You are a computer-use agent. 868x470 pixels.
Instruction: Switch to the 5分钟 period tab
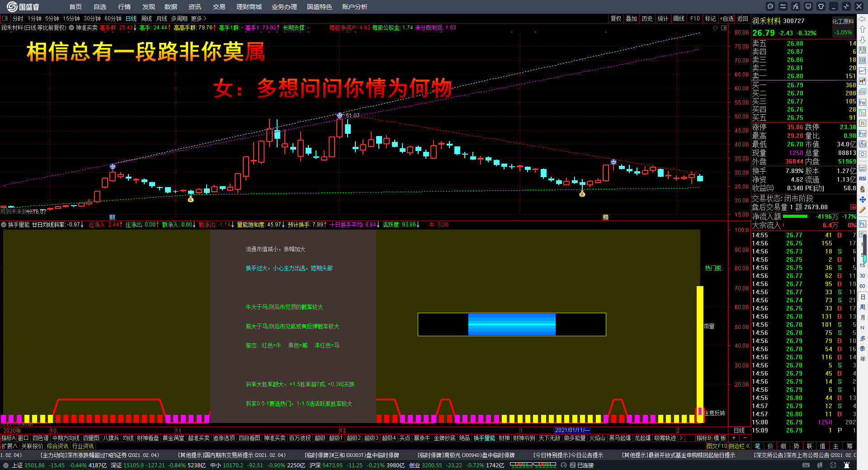click(x=52, y=19)
